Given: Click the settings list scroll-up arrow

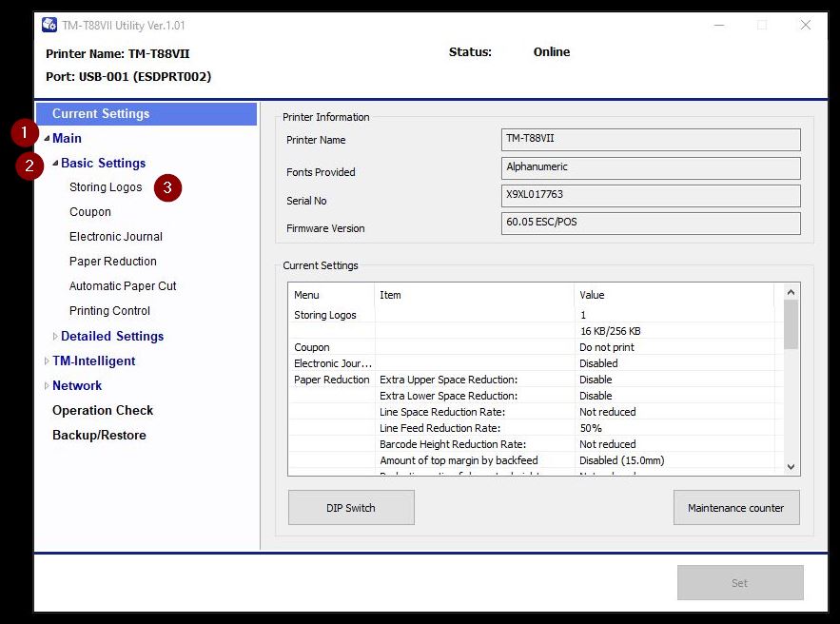Looking at the screenshot, I should (791, 292).
